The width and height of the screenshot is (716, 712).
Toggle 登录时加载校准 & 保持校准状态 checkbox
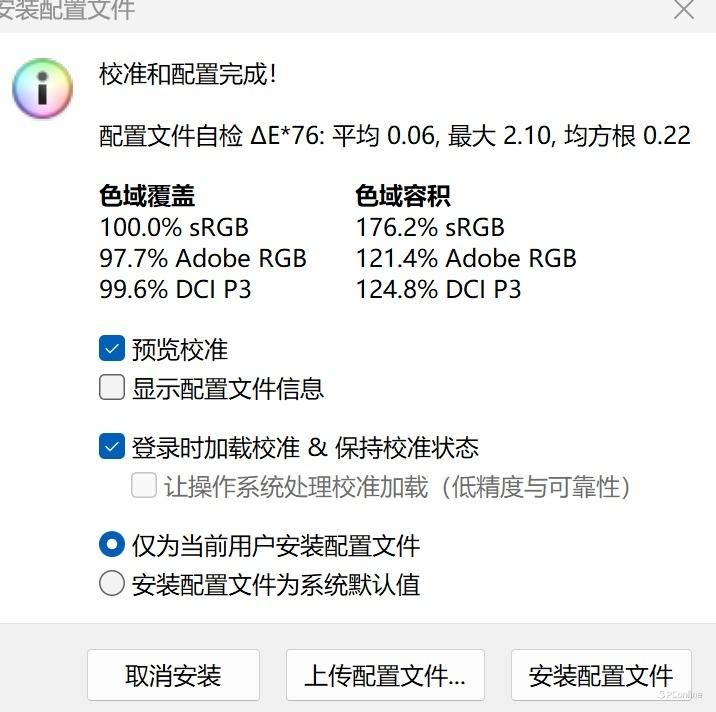[112, 446]
